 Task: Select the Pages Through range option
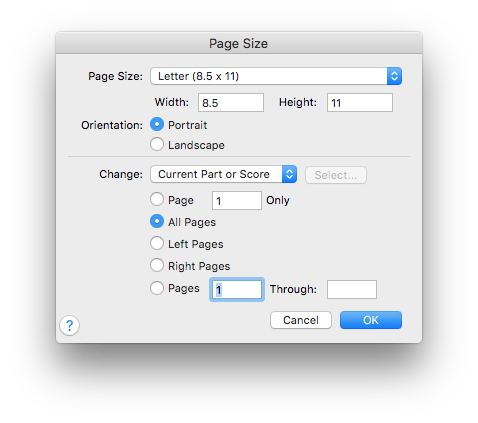click(x=157, y=288)
